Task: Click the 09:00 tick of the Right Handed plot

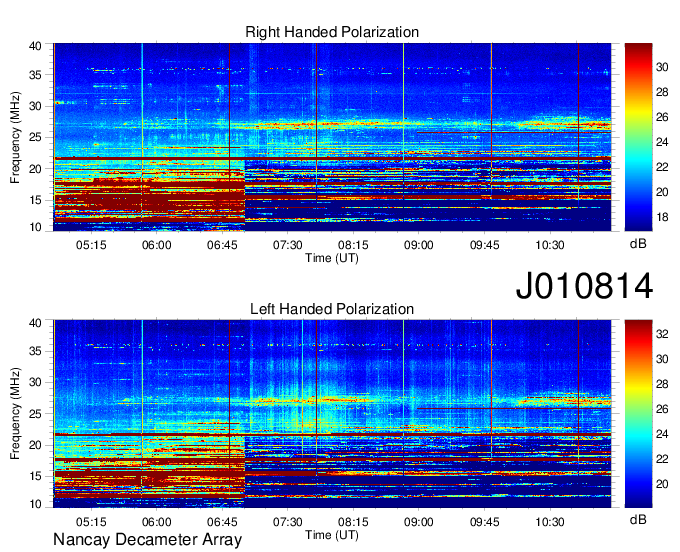Action: [x=418, y=245]
